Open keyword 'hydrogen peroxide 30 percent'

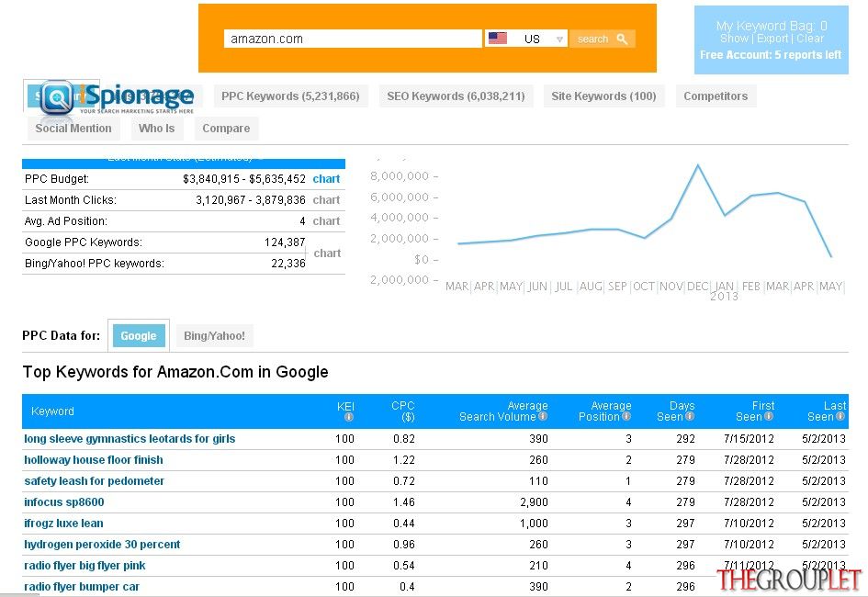click(102, 544)
